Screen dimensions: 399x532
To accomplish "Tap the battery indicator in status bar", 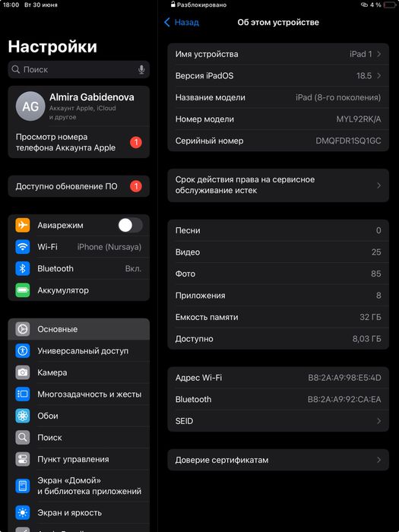I will [389, 5].
